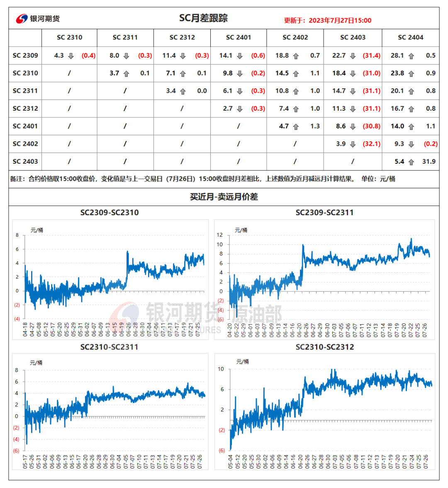Viewport: 448px width, 488px height.
Task: Click the 16.7 spread value
Action: 397,109
